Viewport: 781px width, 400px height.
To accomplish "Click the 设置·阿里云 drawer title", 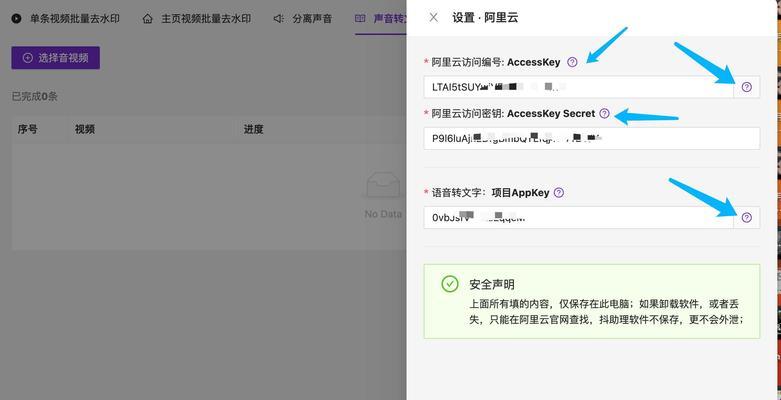I will pos(485,18).
